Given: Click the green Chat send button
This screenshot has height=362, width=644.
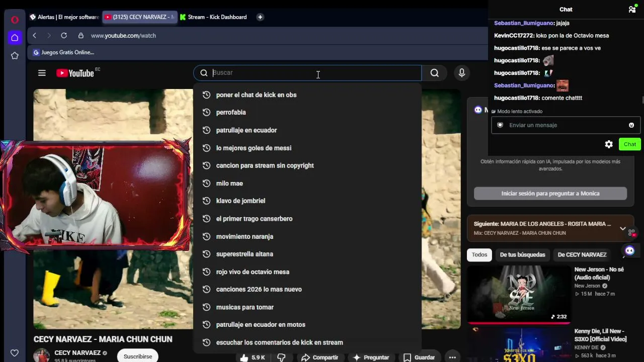Looking at the screenshot, I should tap(630, 144).
